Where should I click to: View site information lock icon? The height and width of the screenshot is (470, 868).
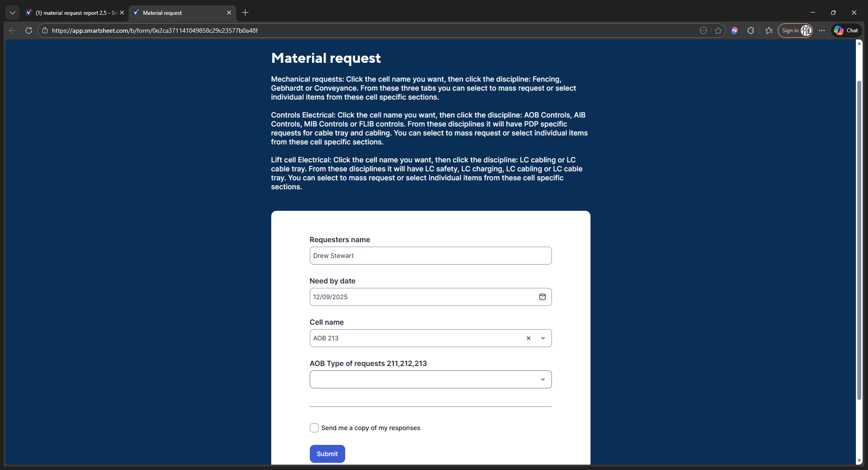(45, 30)
